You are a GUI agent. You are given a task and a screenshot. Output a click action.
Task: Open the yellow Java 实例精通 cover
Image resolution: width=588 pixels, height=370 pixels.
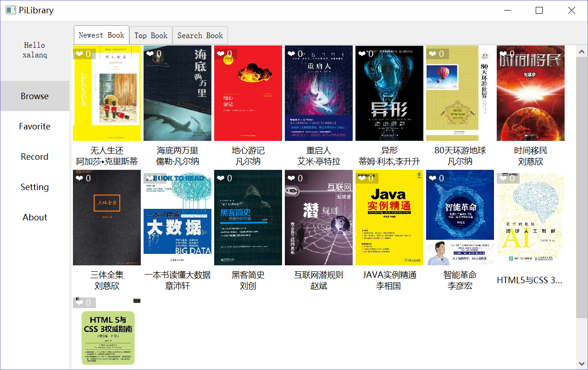point(389,218)
